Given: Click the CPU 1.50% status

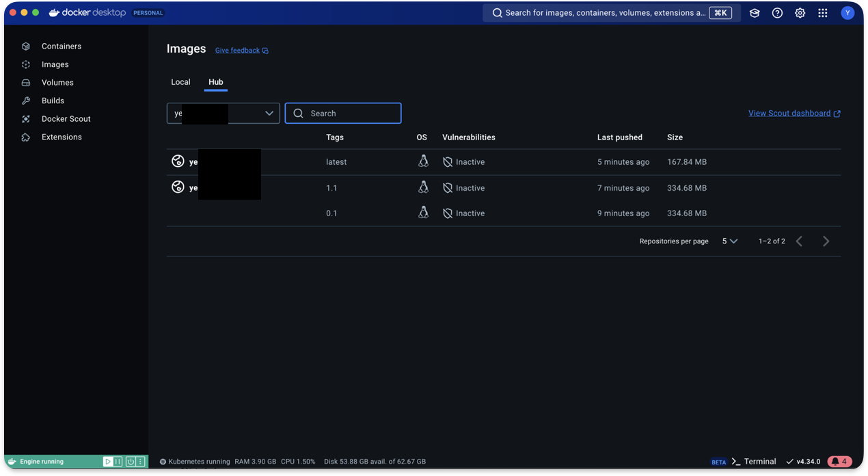Looking at the screenshot, I should click(298, 462).
